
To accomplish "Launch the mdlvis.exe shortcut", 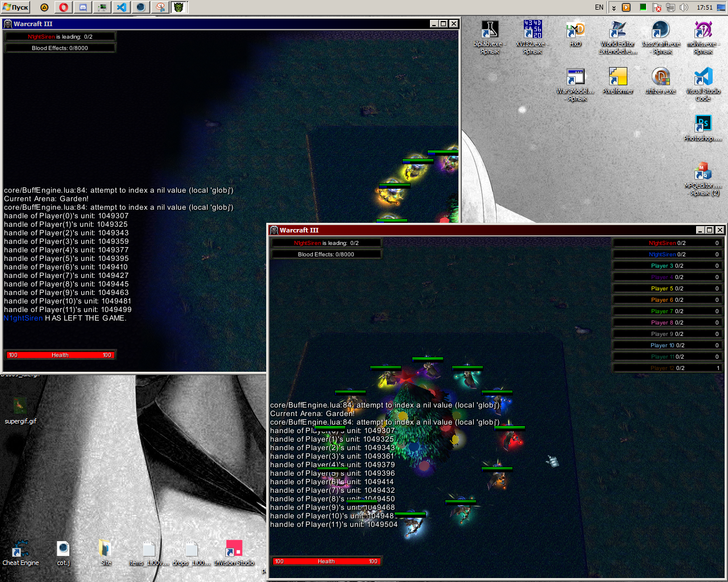I will 704,37.
